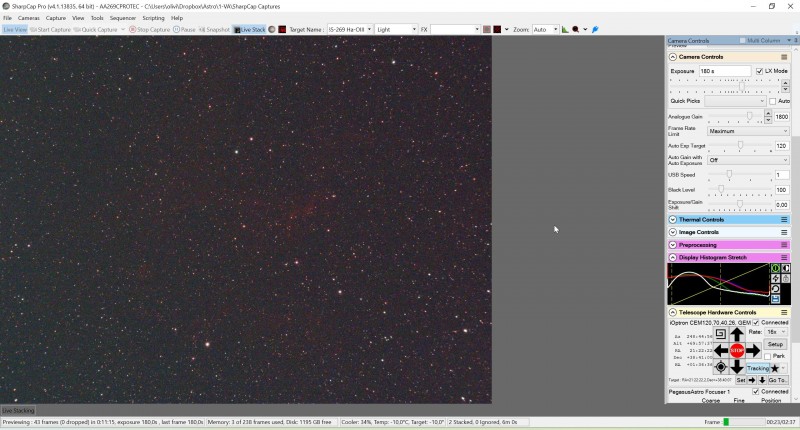
Task: Open the telescope Rate dropdown
Action: coord(776,332)
